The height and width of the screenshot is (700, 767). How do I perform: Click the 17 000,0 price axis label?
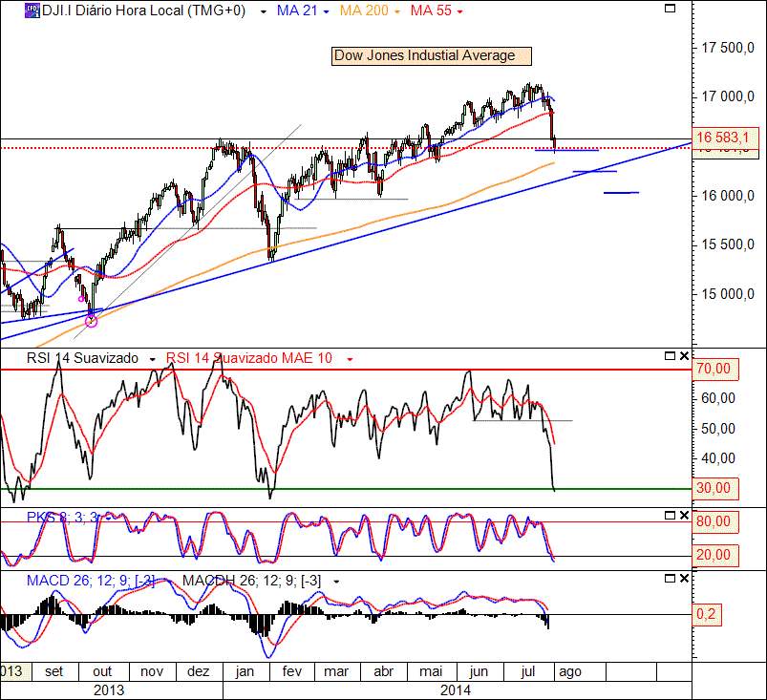point(728,96)
